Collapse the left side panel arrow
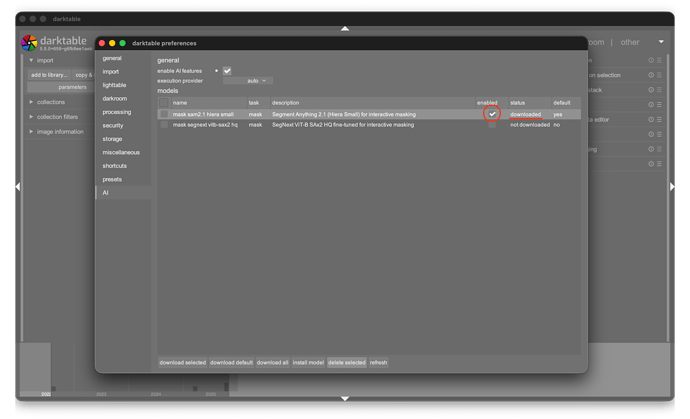The image size is (690, 419). (18, 187)
